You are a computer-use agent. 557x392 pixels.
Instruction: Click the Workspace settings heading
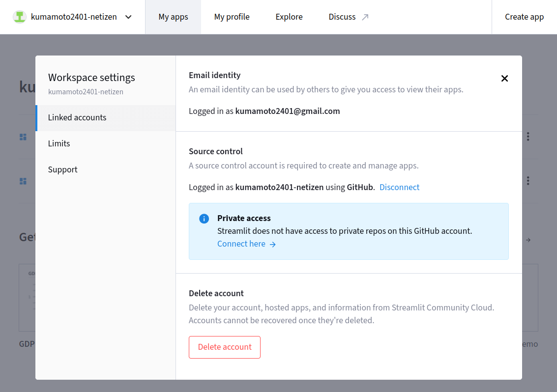(91, 78)
